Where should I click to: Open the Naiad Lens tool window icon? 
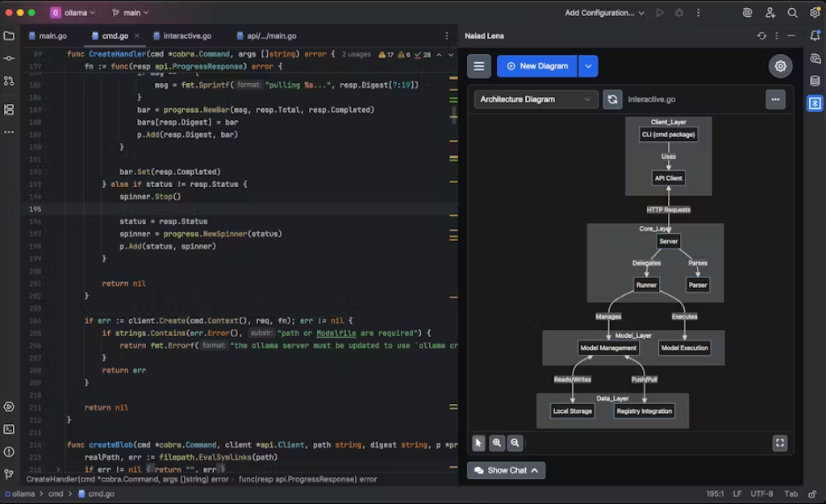click(x=815, y=103)
